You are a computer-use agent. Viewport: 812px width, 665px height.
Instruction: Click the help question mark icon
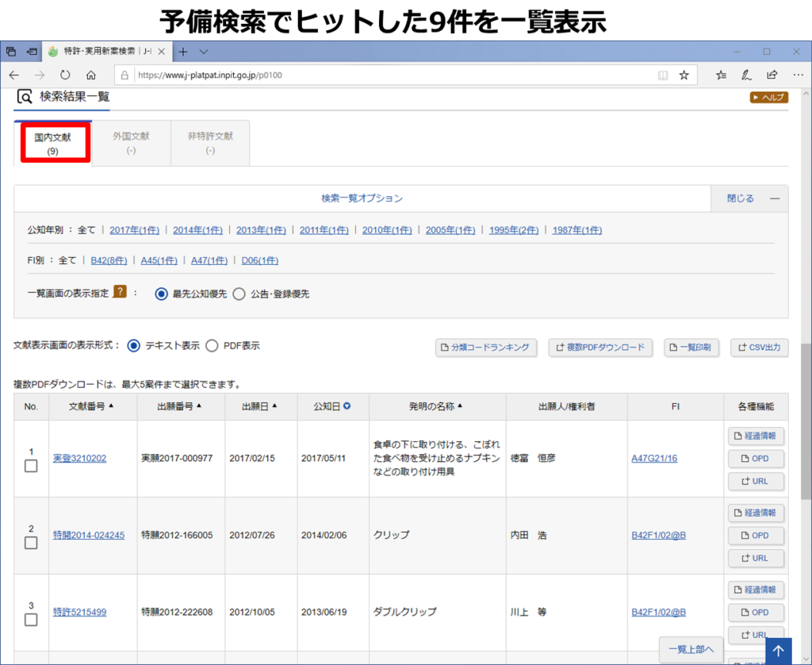(120, 292)
